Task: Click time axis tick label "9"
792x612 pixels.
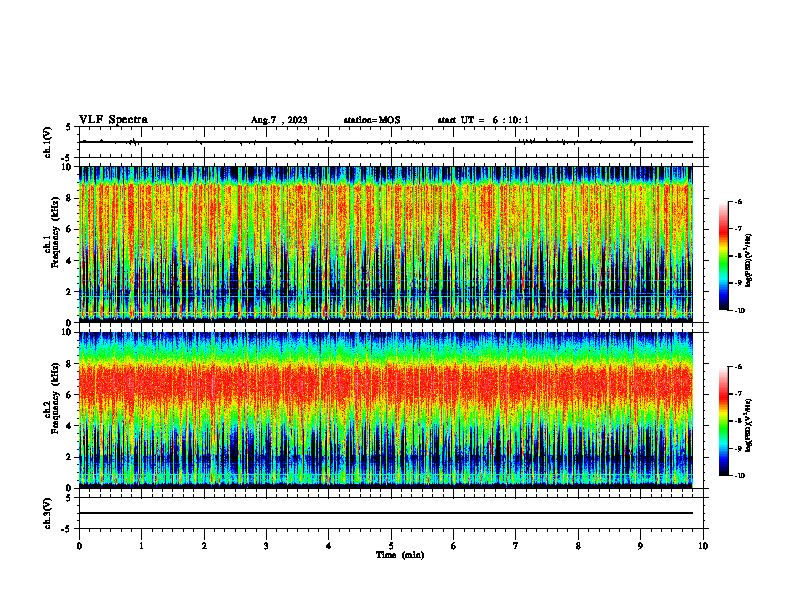Action: [x=640, y=546]
